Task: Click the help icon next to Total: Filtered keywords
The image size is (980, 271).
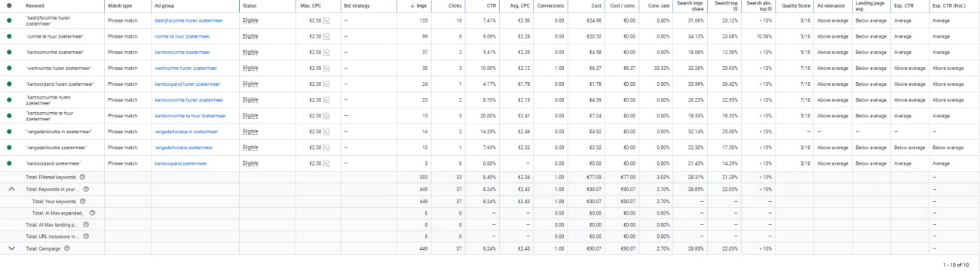Action: point(82,176)
